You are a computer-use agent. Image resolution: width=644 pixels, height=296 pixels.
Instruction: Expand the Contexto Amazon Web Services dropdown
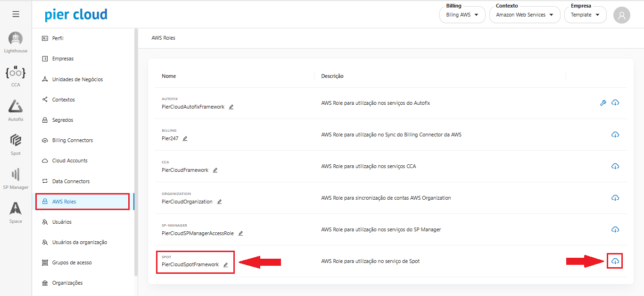click(x=524, y=15)
